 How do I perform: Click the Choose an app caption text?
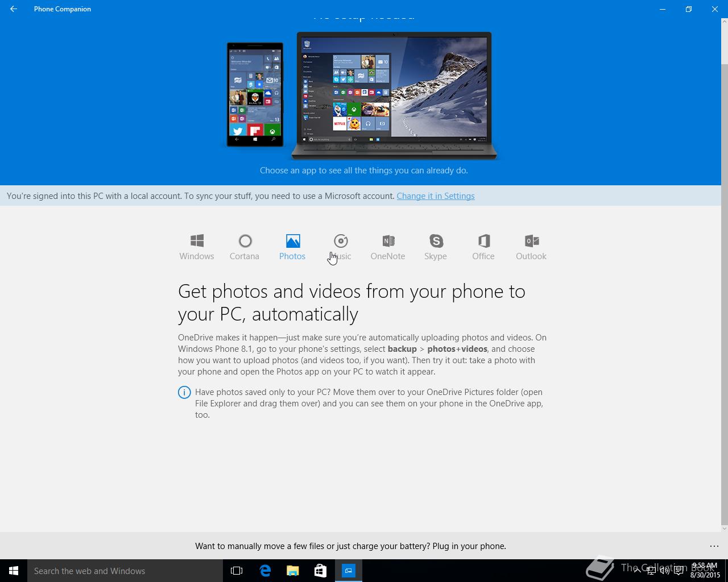pos(364,171)
